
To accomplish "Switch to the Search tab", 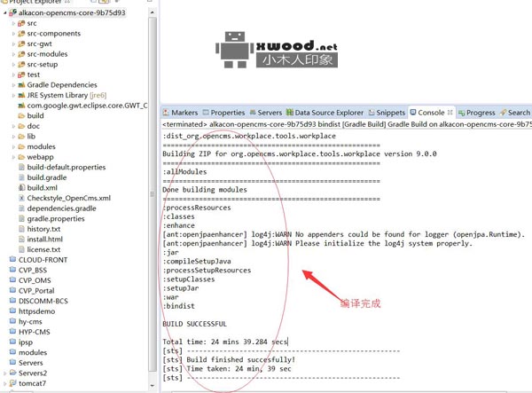I will pyautogui.click(x=515, y=113).
